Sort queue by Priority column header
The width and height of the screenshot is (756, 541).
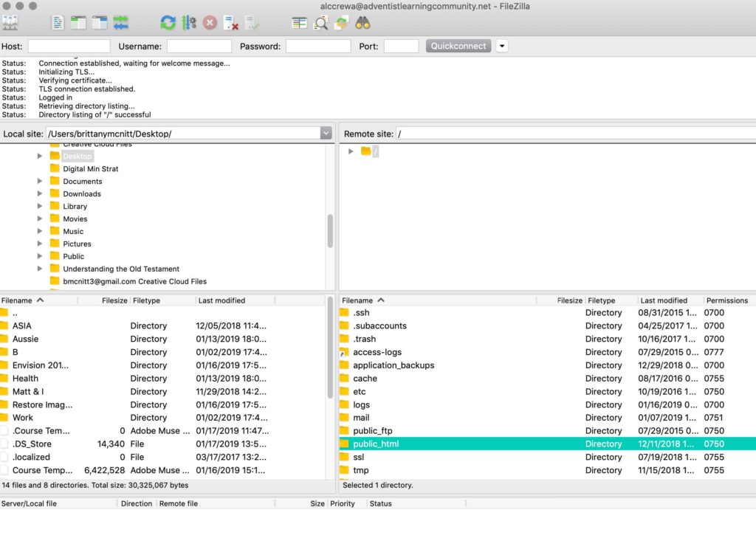pos(343,503)
